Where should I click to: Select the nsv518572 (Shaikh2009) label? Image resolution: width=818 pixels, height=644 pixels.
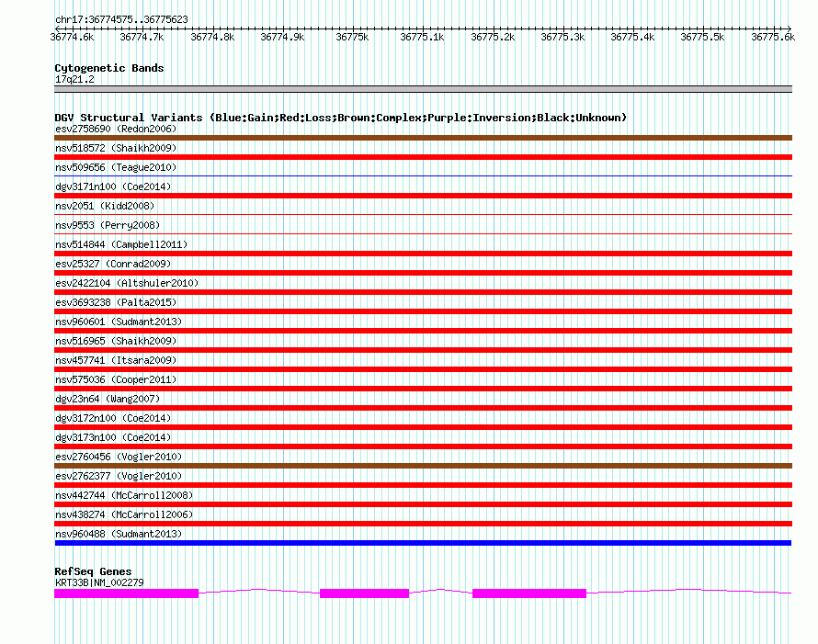click(x=116, y=148)
